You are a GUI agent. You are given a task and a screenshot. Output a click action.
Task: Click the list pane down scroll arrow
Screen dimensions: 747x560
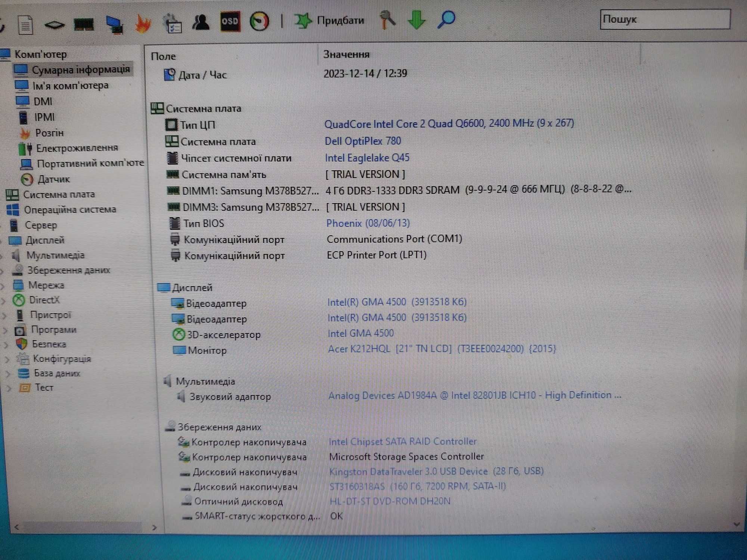[x=737, y=525]
